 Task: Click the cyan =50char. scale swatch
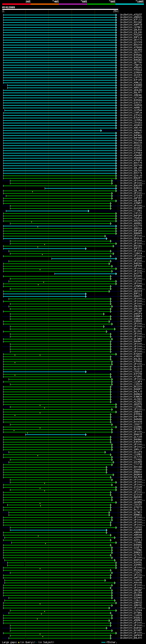tap(103, 642)
